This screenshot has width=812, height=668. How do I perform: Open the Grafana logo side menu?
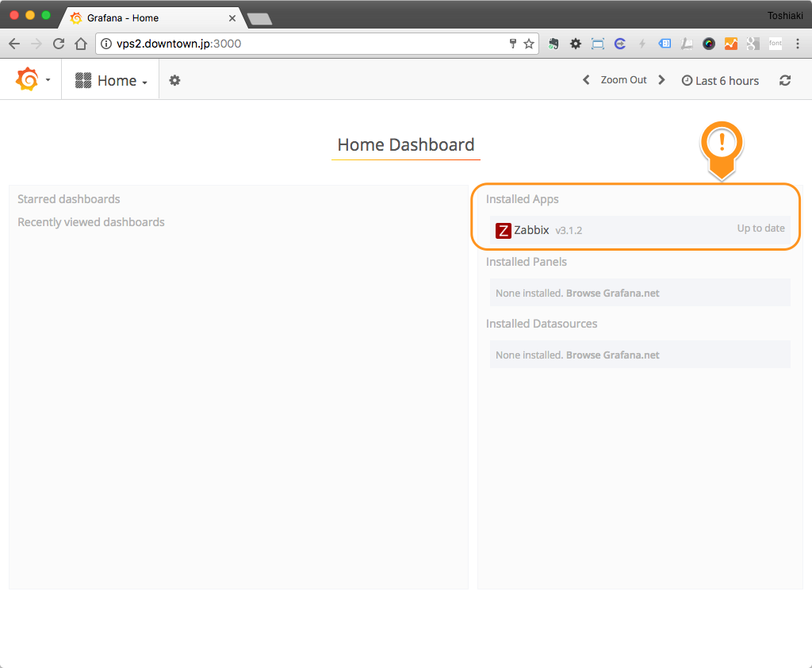tap(32, 80)
